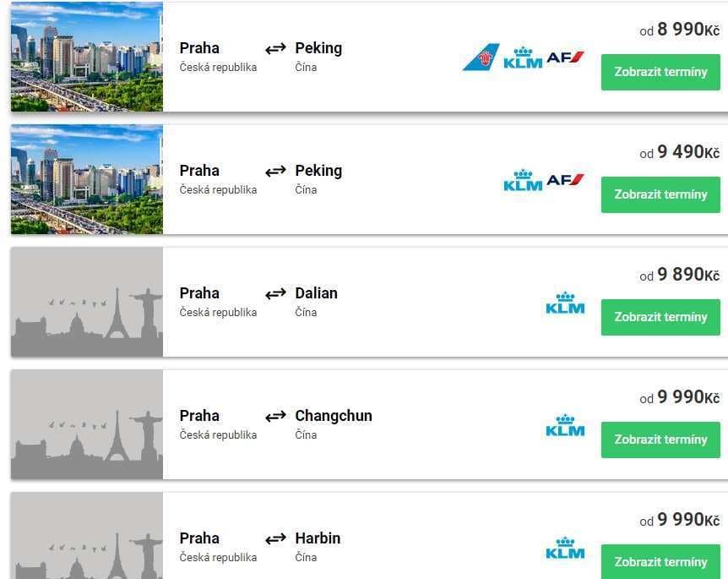Screen dimensions: 728x579
Task: Click KLM logo in the Harbin offer
Action: click(x=565, y=548)
